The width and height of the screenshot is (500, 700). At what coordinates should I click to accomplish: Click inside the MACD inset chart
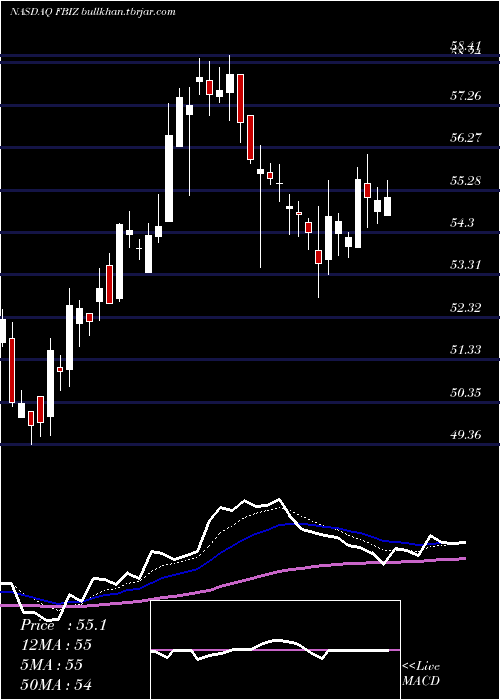[x=275, y=650]
